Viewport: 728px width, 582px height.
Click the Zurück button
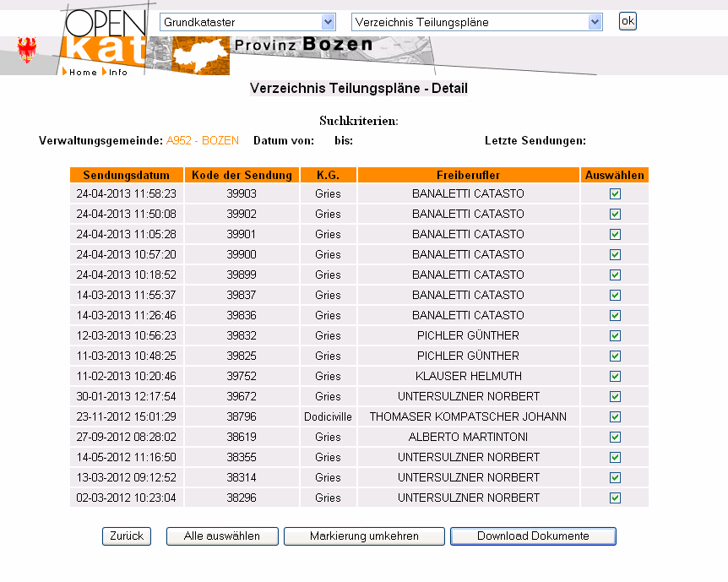tap(127, 536)
